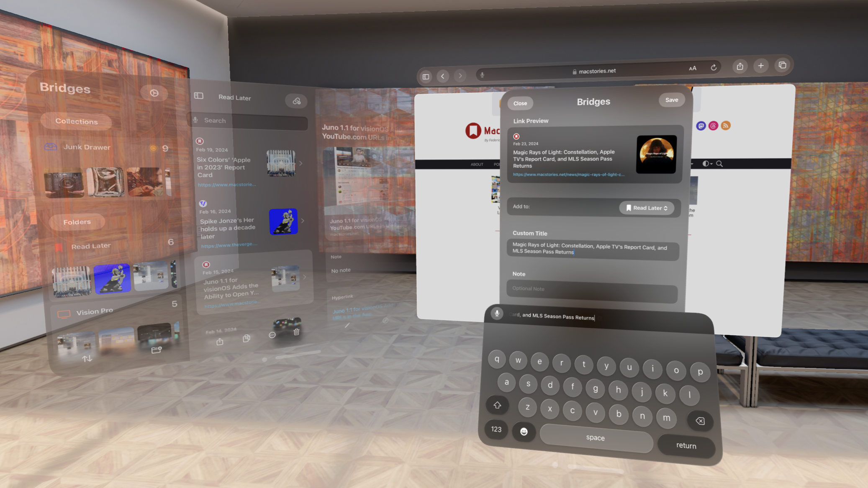The height and width of the screenshot is (488, 868).
Task: Click the share icon in Read Later panel
Action: 220,341
